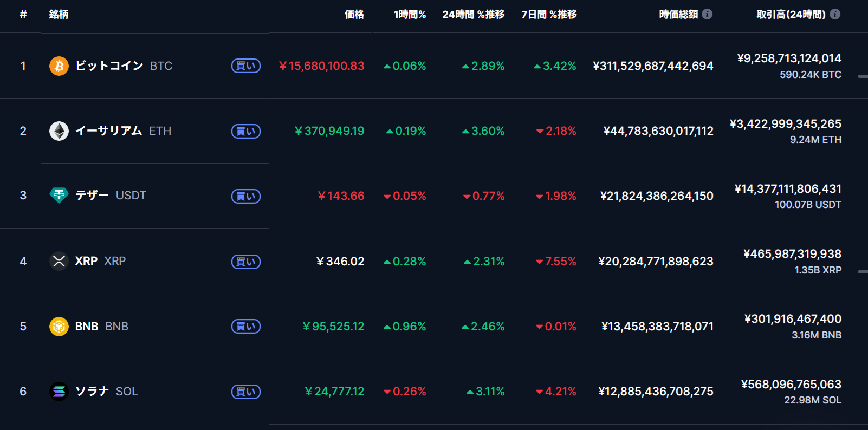Click Bitcoin price ¥15,680,100.83
This screenshot has width=868, height=430.
[322, 66]
